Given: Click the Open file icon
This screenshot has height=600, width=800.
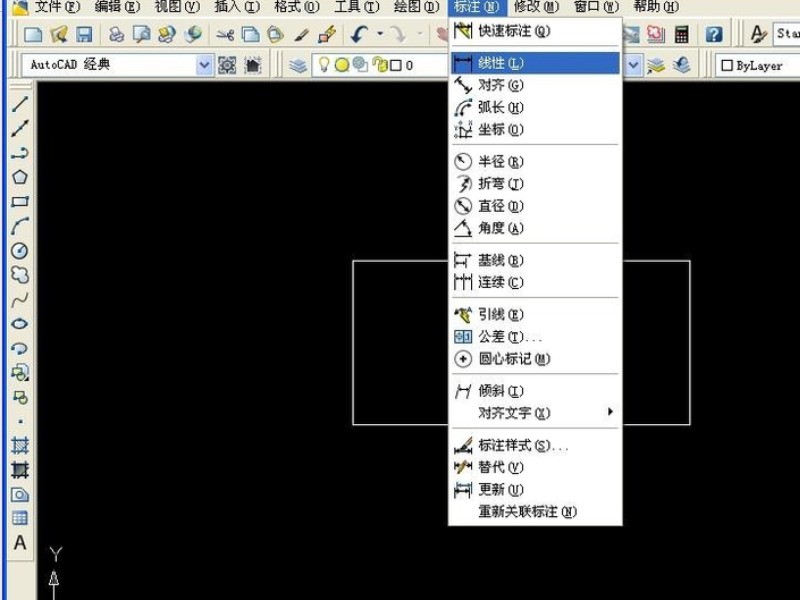Looking at the screenshot, I should coord(59,34).
